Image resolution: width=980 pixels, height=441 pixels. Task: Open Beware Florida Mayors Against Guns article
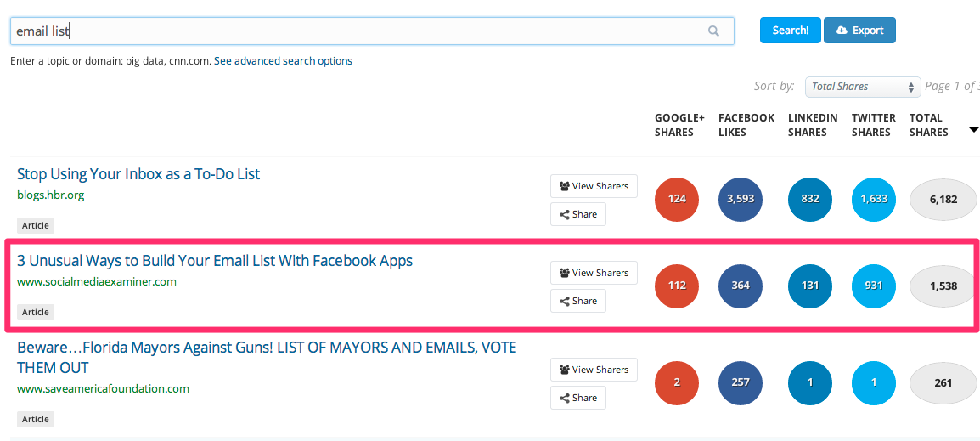click(267, 357)
